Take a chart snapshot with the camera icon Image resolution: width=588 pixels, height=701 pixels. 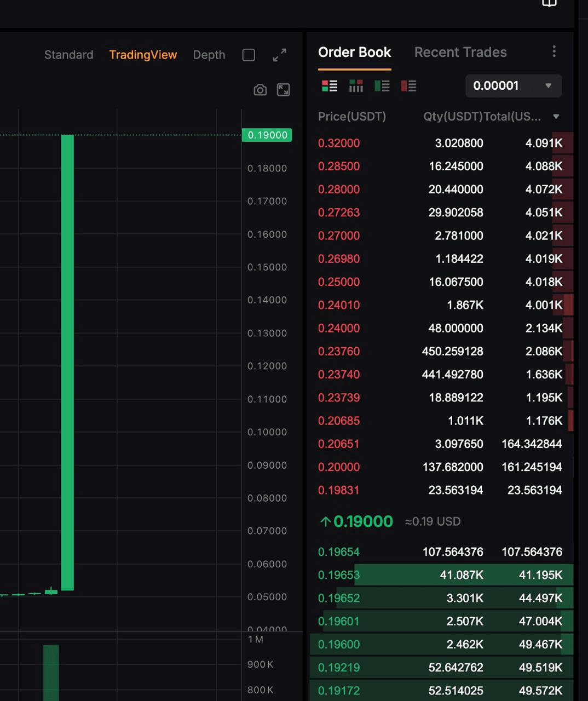tap(260, 90)
